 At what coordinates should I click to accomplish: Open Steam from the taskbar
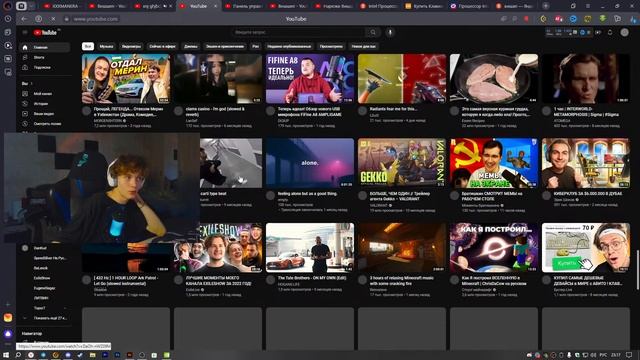[80, 355]
